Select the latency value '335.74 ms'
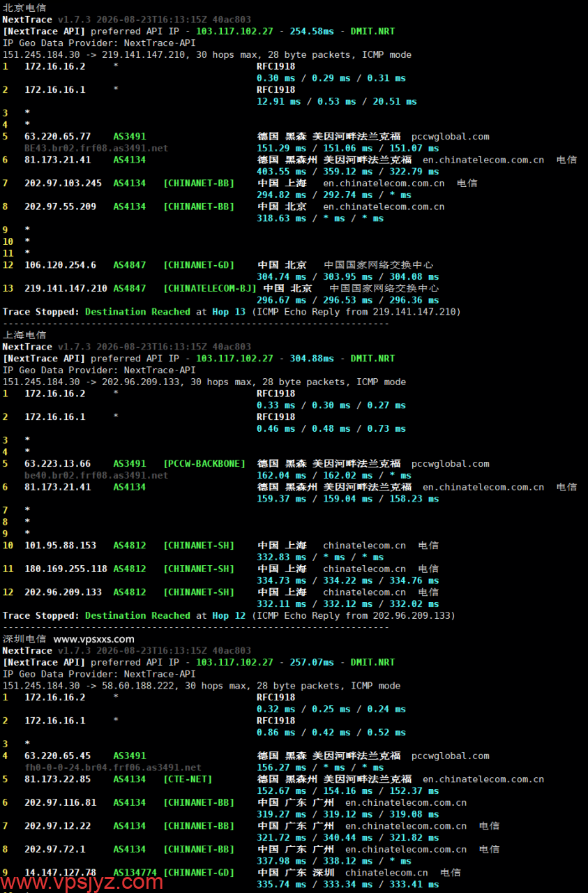The width and height of the screenshot is (588, 893). tap(282, 884)
